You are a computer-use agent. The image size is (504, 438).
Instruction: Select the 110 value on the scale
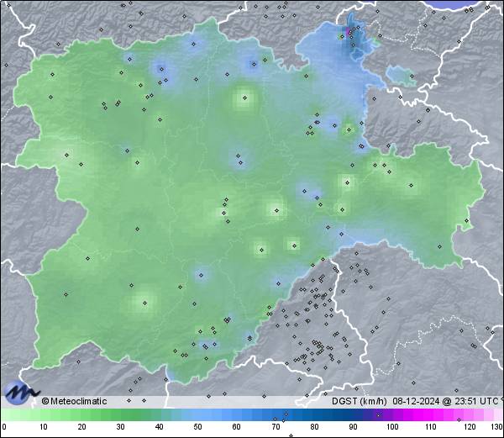click(x=431, y=427)
